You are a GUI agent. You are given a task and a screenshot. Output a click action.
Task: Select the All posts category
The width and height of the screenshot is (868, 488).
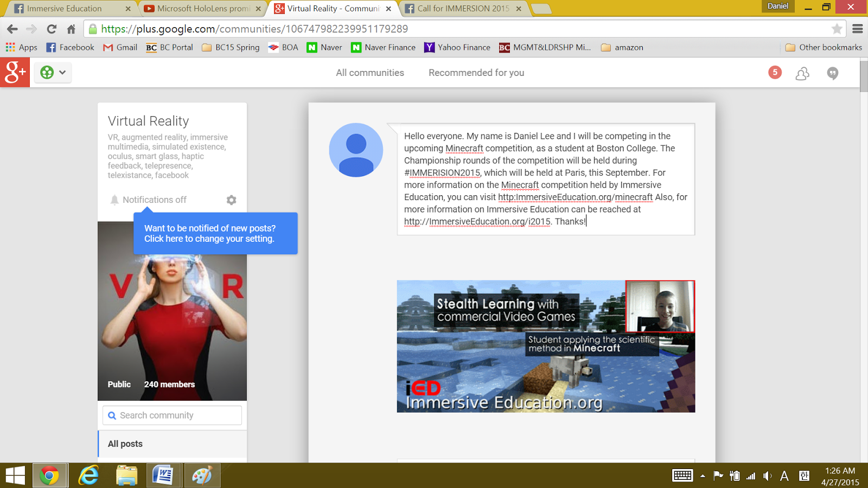click(173, 444)
